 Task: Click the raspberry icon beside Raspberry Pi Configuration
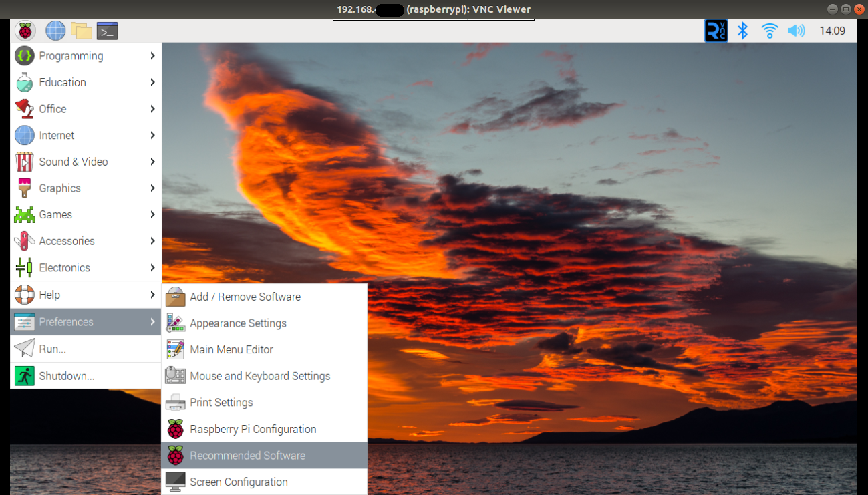[176, 429]
